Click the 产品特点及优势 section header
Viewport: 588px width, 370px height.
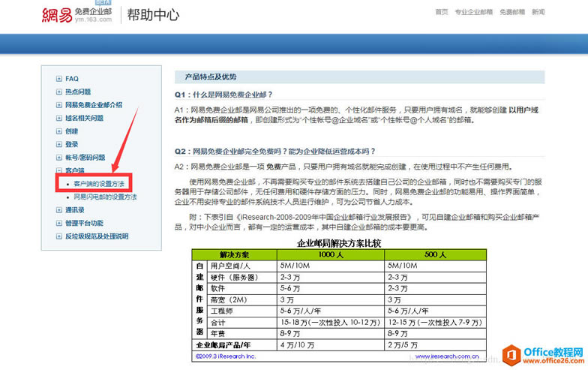[210, 77]
